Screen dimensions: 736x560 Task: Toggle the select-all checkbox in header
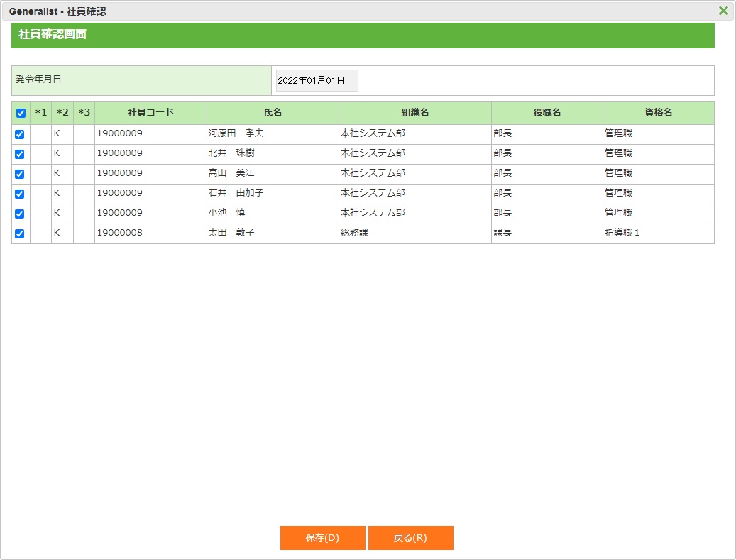(21, 114)
